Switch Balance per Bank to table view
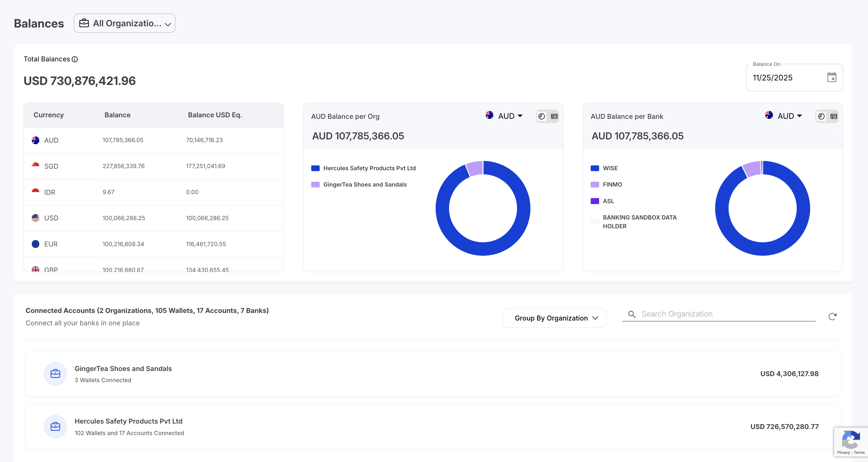 [x=833, y=116]
